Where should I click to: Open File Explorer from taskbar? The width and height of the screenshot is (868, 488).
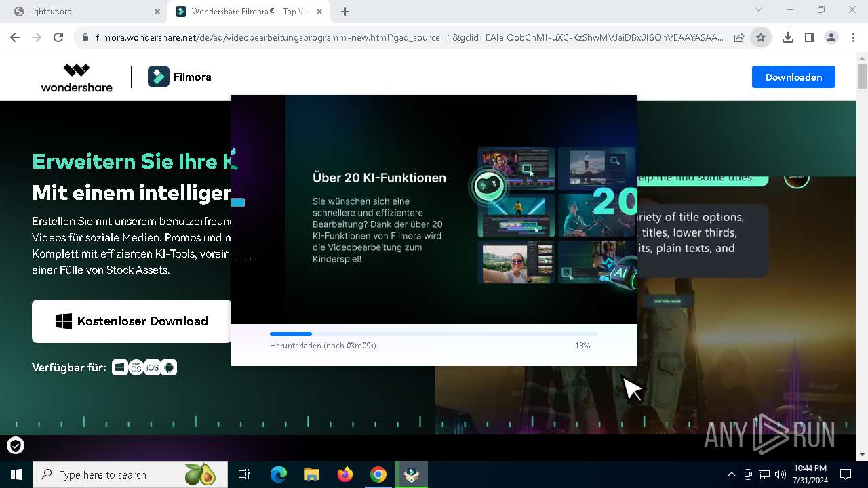coord(312,474)
